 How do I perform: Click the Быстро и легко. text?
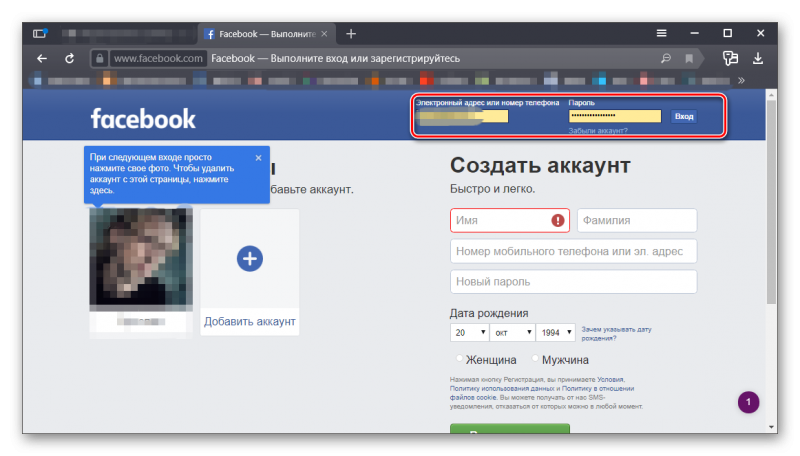coord(492,189)
